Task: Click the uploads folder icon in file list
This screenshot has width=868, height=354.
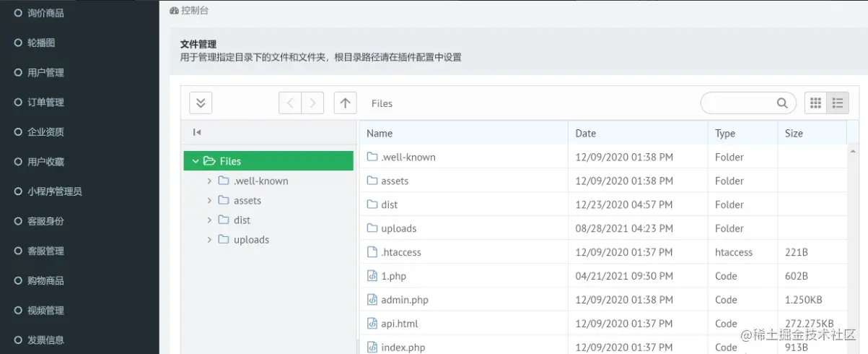Action: pos(372,228)
